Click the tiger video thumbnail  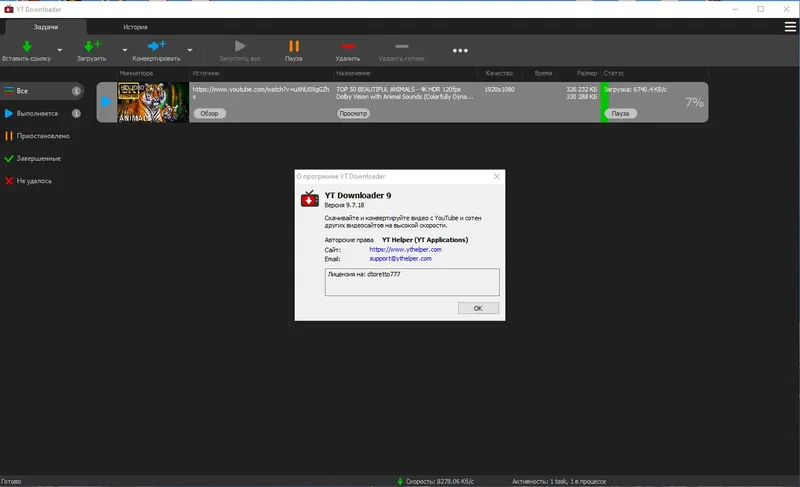[x=153, y=102]
